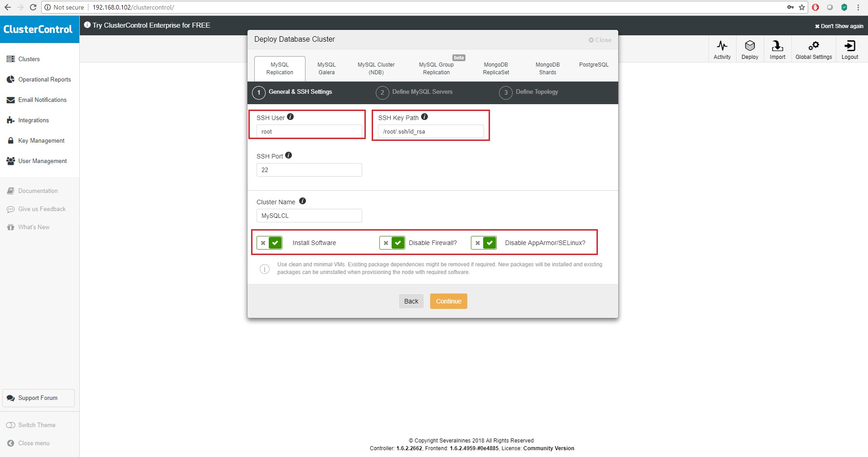868x457 pixels.
Task: Click the saved passwords key icon
Action: (790, 7)
